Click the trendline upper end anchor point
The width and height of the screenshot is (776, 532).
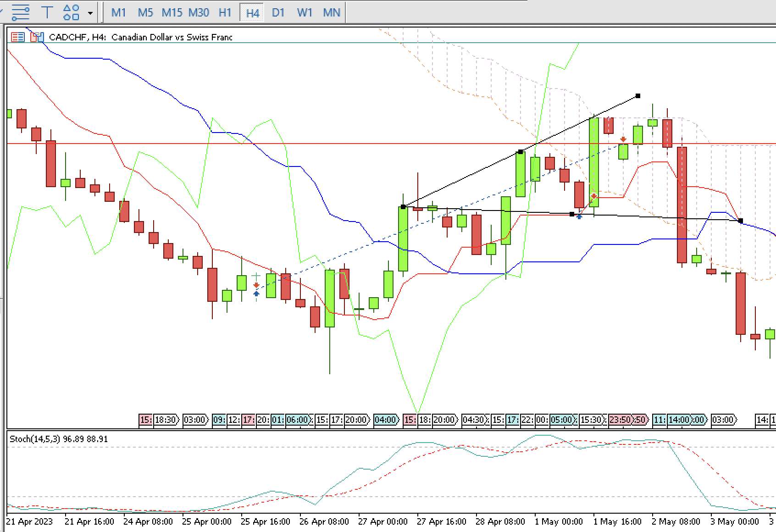(x=638, y=96)
